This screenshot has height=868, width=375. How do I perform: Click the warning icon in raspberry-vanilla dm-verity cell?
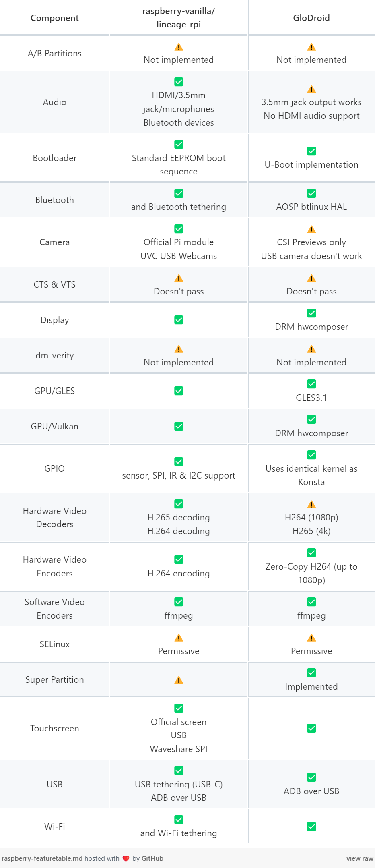coord(179,349)
